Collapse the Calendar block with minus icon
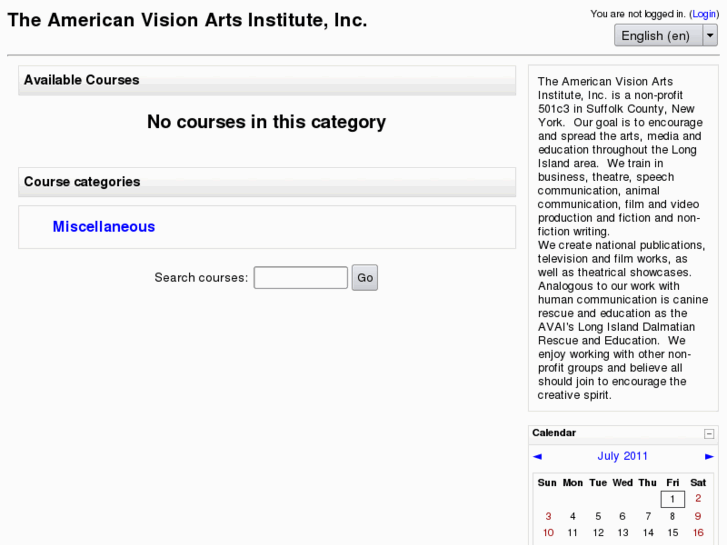Screen dimensions: 727x545 709,434
